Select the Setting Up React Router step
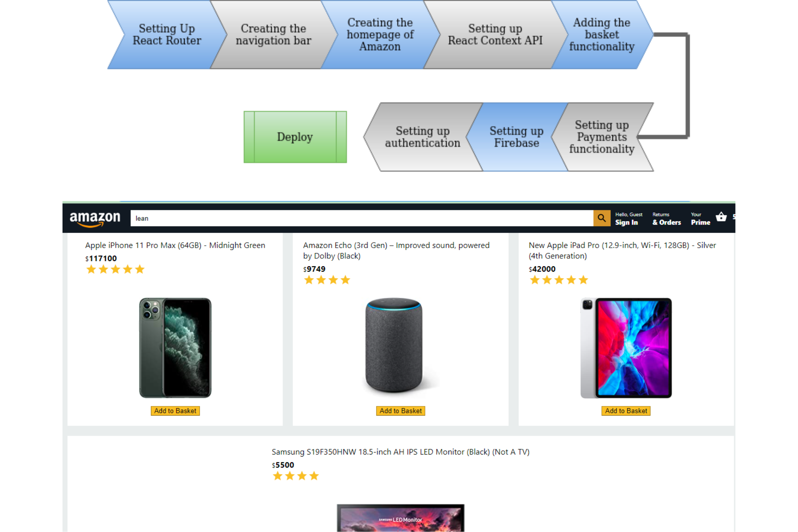Screen dimensions: 798x532 coord(167,35)
